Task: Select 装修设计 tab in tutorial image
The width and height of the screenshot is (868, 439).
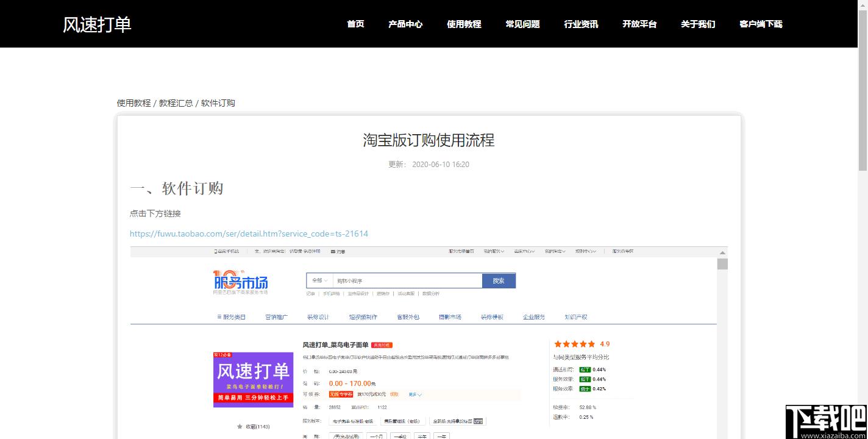Action: tap(318, 317)
